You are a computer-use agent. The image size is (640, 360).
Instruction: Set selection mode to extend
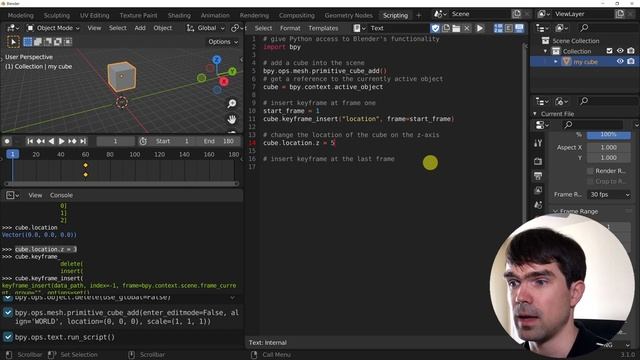pos(38,42)
